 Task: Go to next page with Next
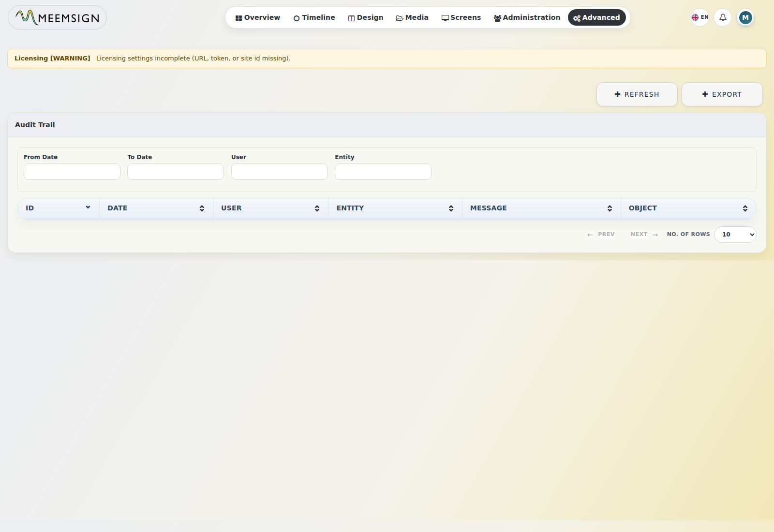[644, 235]
